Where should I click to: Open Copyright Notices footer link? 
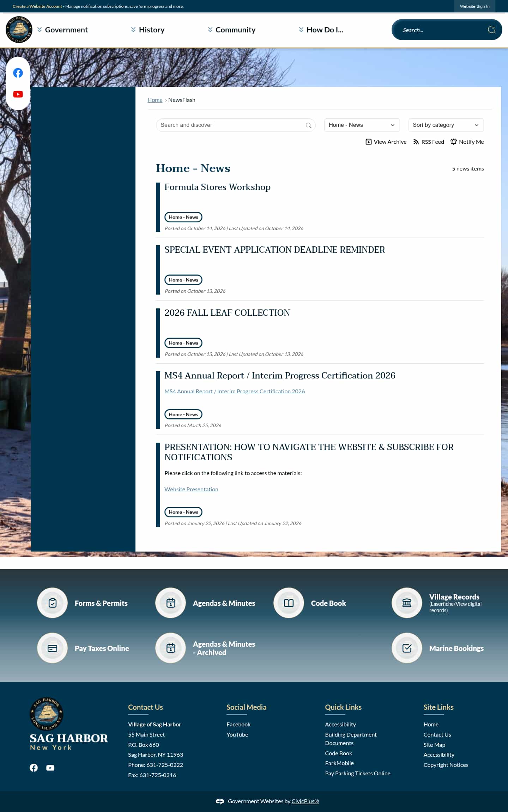pos(446,765)
